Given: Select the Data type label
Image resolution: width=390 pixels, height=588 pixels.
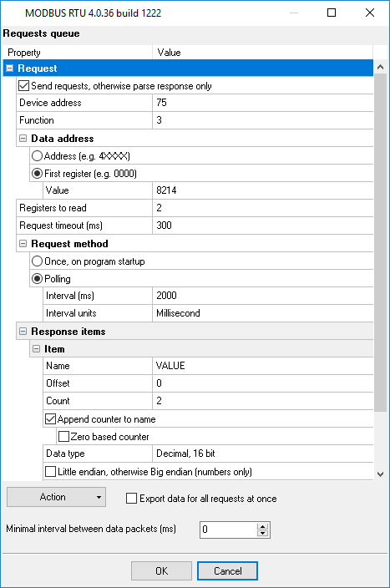Looking at the screenshot, I should tap(65, 454).
